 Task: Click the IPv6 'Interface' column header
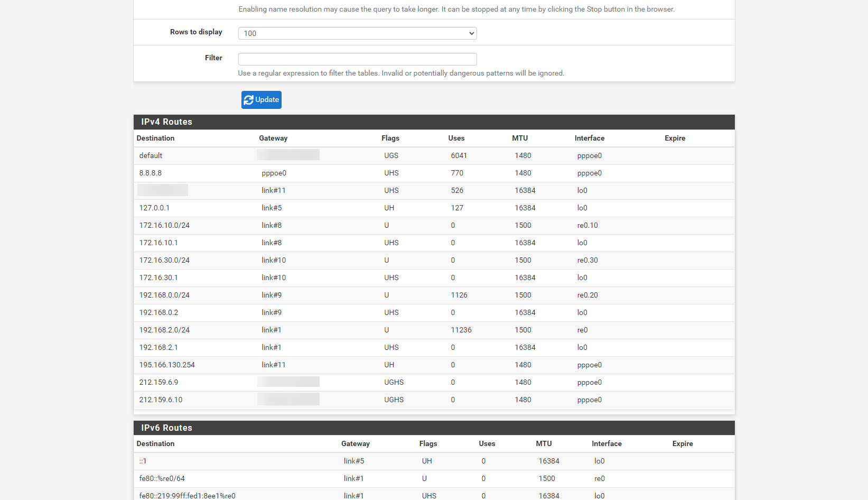click(606, 444)
